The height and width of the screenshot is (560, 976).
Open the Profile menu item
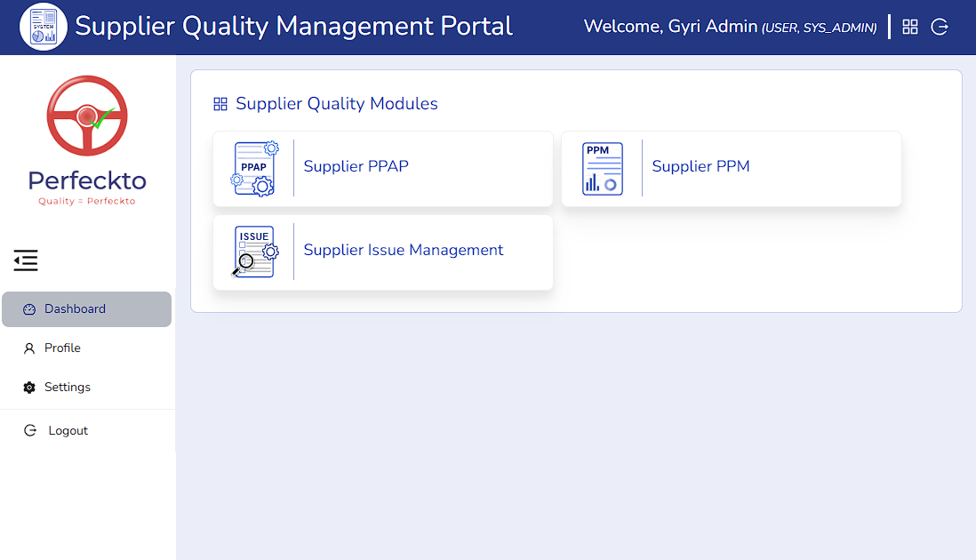point(86,348)
